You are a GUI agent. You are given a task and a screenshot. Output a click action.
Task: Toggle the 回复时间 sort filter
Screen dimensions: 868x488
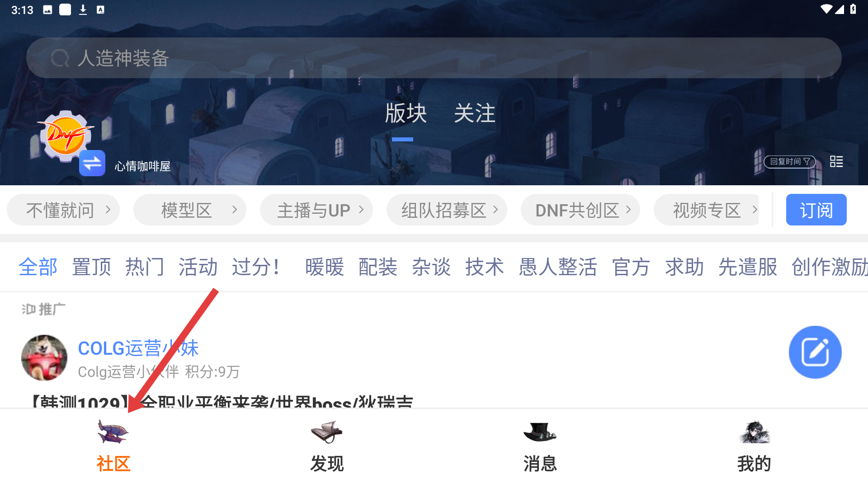tap(790, 162)
